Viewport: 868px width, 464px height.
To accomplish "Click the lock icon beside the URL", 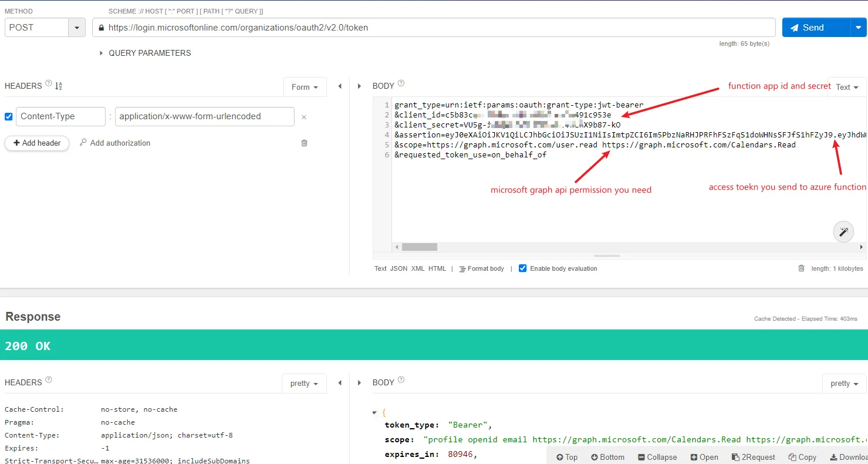I will tap(102, 28).
